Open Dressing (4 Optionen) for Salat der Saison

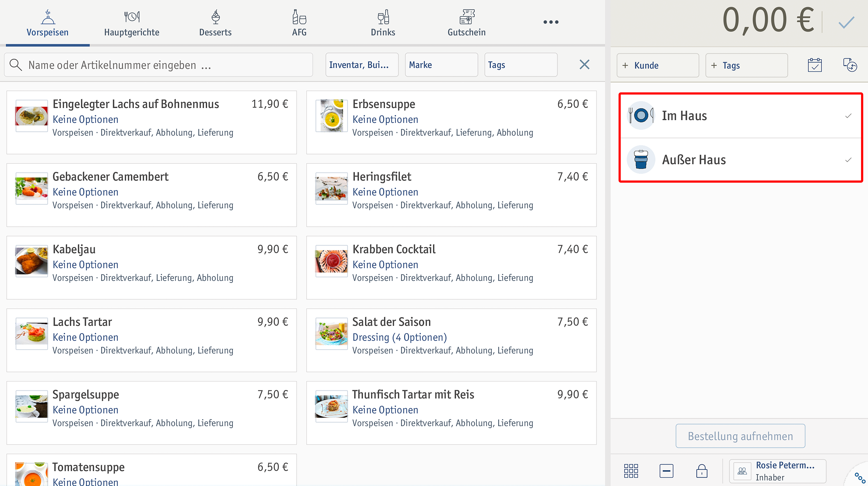coord(400,337)
